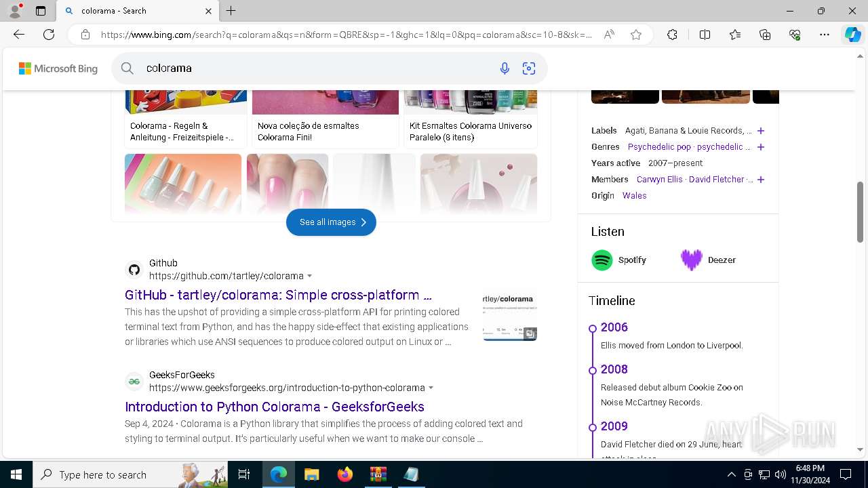Open a new browser tab

(231, 11)
